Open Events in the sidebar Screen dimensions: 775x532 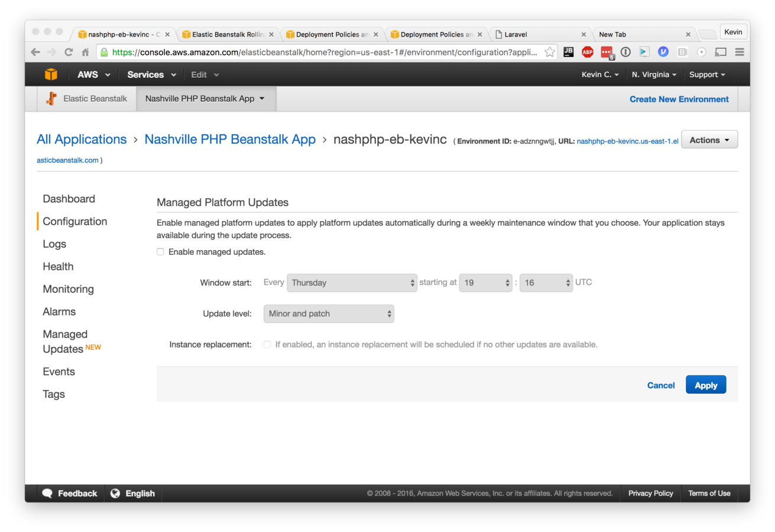pos(59,371)
